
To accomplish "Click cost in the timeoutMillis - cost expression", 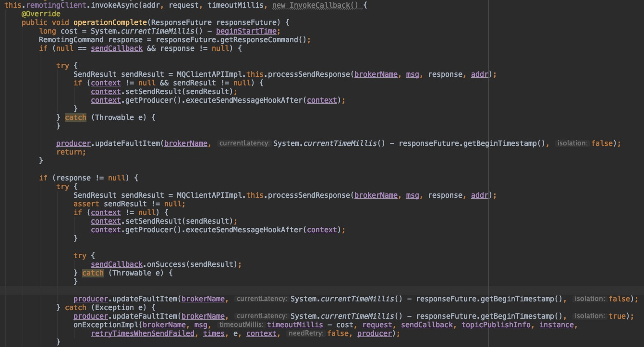I will pos(345,325).
